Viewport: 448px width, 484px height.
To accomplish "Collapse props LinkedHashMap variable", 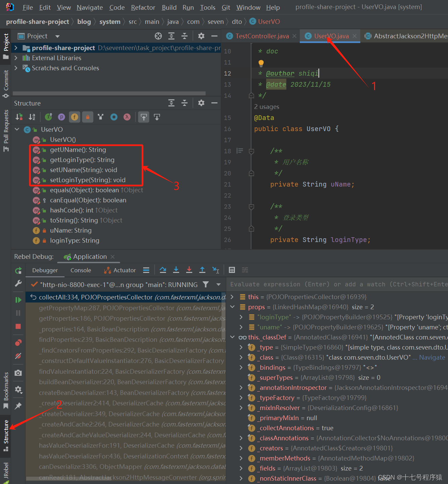I will (x=232, y=307).
